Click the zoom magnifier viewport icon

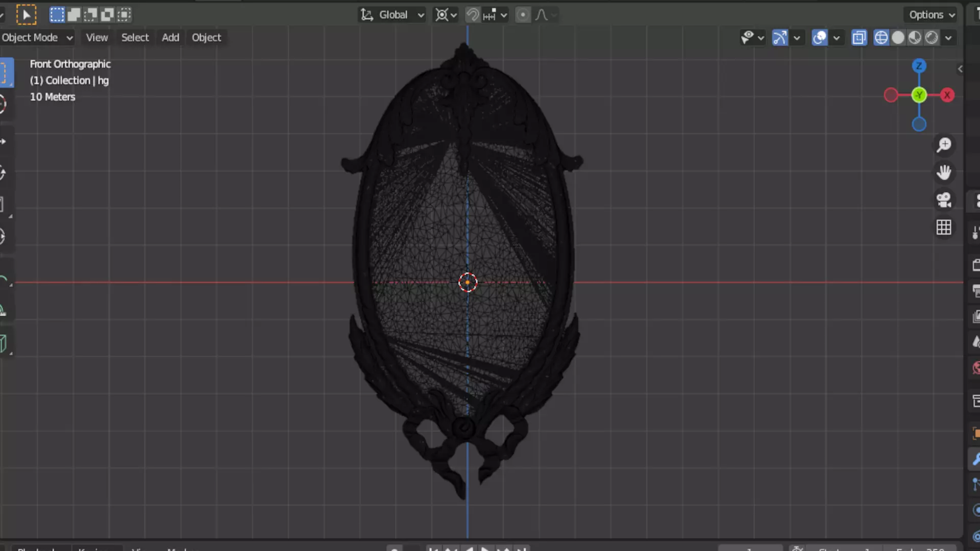[944, 145]
